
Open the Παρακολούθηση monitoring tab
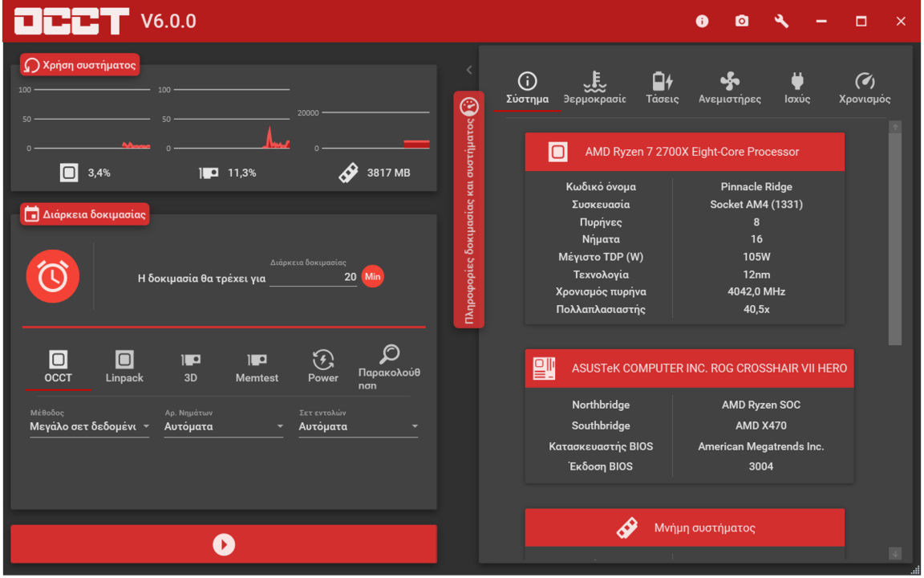[389, 368]
